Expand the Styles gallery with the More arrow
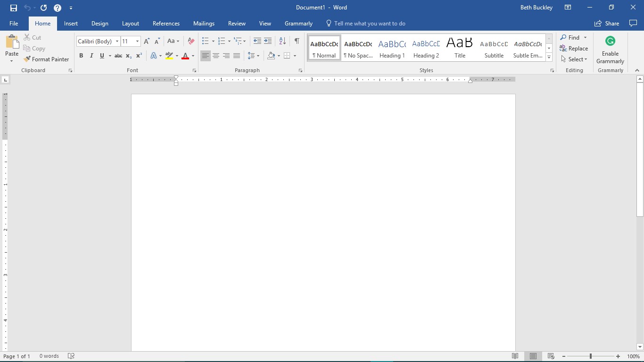This screenshot has width=644, height=362. [549, 58]
